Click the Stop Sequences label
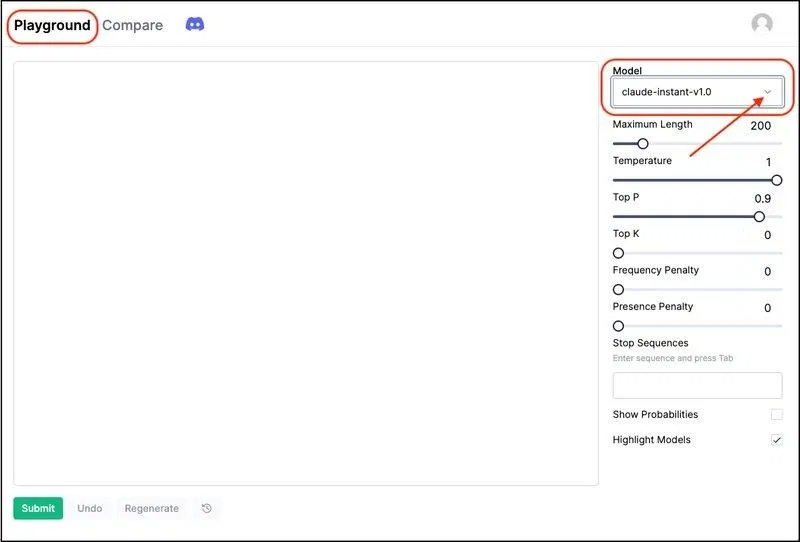Image resolution: width=800 pixels, height=542 pixels. click(651, 343)
